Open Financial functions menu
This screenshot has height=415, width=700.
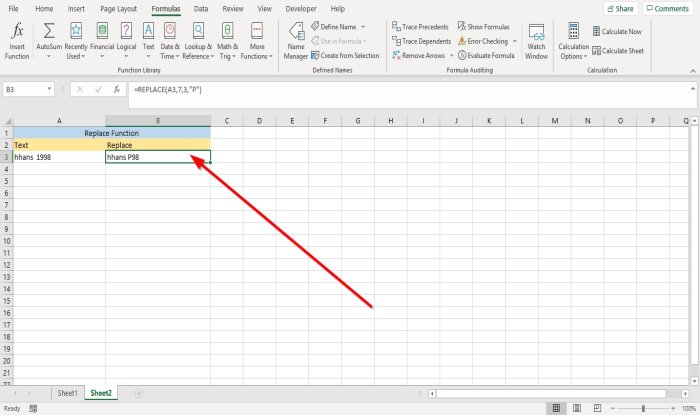[102, 41]
